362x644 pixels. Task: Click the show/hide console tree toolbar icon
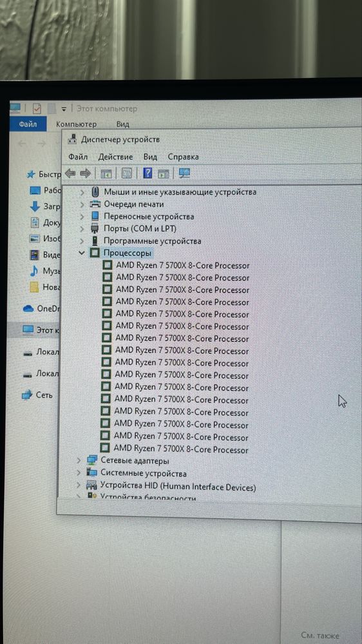pos(106,173)
